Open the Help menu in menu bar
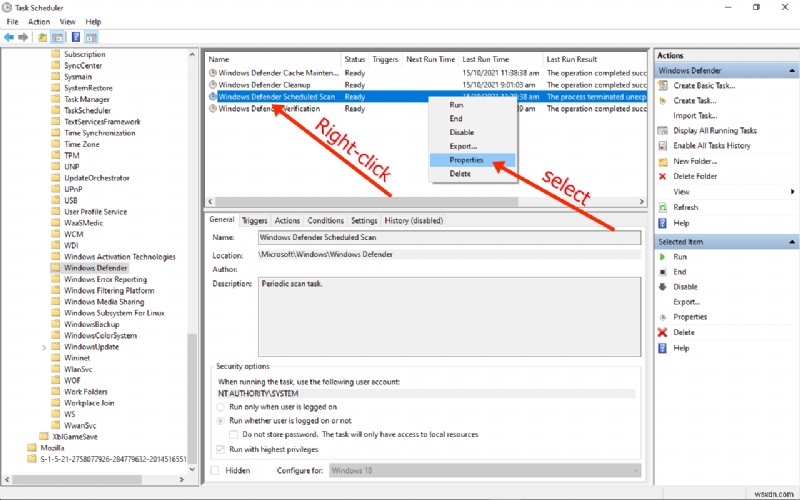Screen dimensions: 800x500 (x=93, y=21)
